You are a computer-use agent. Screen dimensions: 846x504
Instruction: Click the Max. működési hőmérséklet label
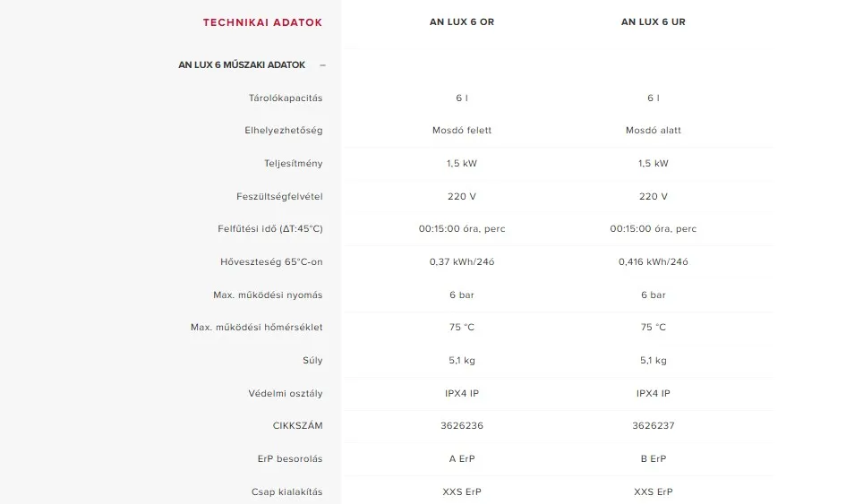256,327
